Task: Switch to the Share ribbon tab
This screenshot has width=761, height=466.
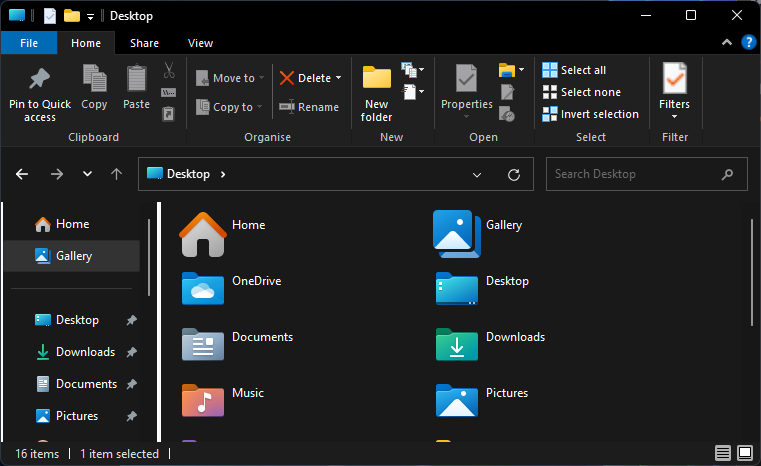Action: click(144, 43)
